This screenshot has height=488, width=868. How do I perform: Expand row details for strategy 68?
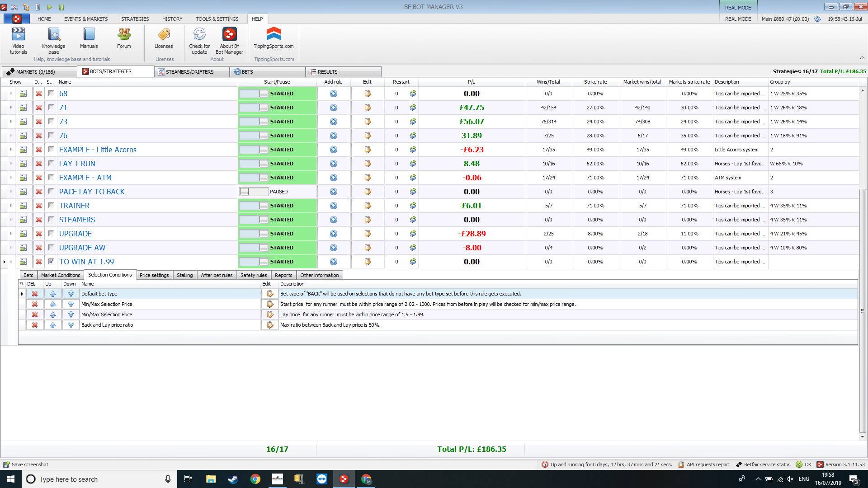tap(11, 94)
